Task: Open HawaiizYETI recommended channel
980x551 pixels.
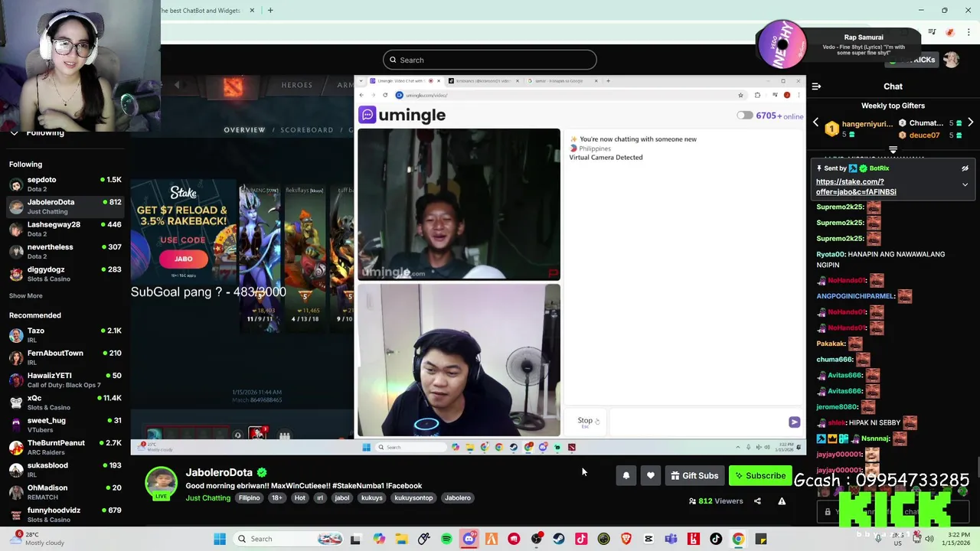Action: pyautogui.click(x=65, y=380)
